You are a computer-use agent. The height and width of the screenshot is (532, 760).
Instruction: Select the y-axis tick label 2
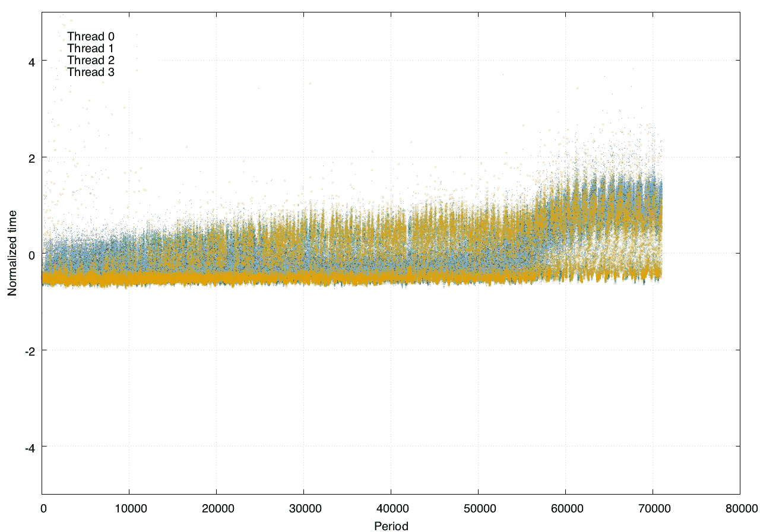[31, 158]
